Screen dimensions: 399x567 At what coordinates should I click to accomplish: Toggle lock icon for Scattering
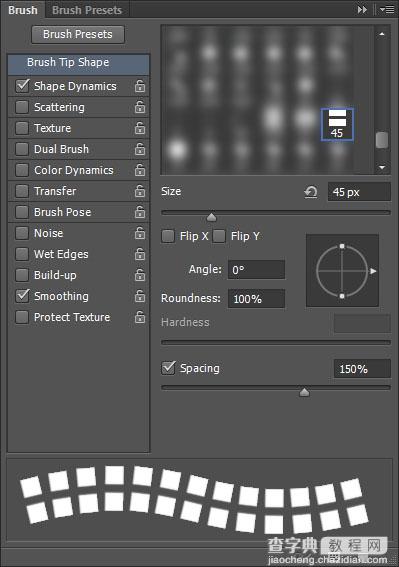140,107
